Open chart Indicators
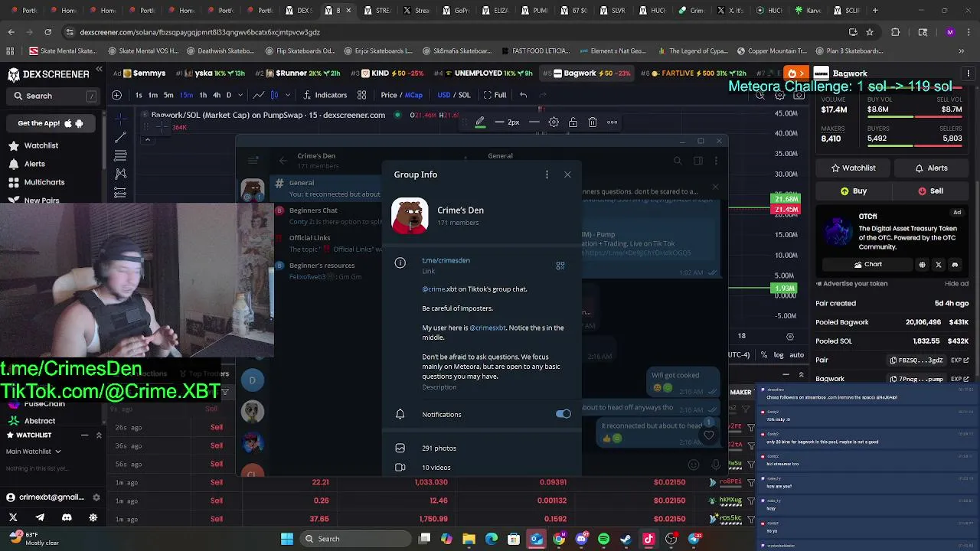This screenshot has height=551, width=980. (325, 95)
